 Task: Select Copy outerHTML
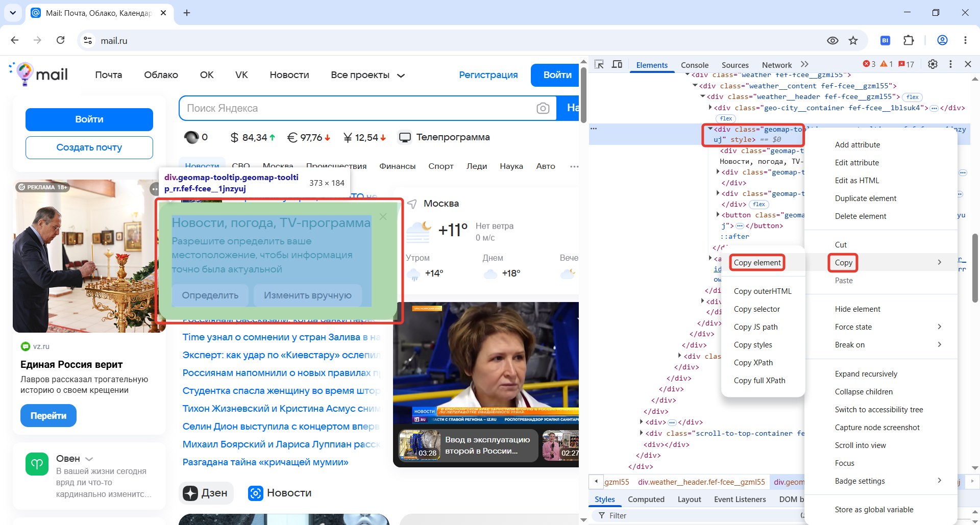click(763, 291)
